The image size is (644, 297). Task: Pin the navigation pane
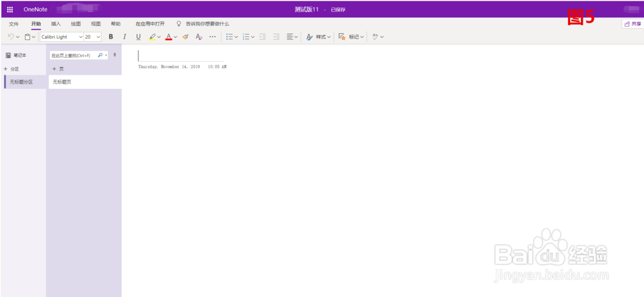[115, 55]
